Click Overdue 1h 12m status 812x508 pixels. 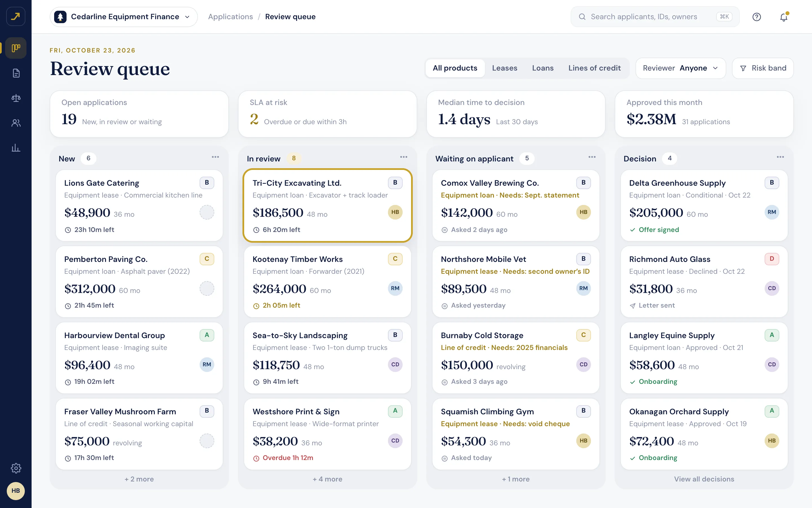click(x=283, y=458)
